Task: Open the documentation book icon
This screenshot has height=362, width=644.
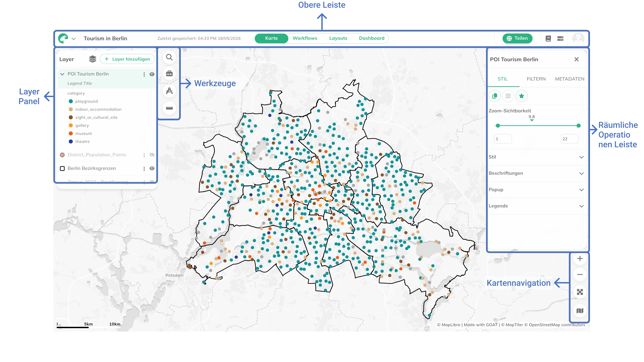Action: click(548, 39)
